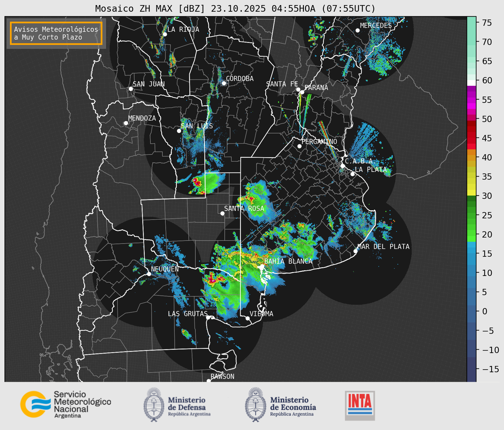Click the red storm cell south of San Luis
504x430 pixels.
pyautogui.click(x=197, y=182)
